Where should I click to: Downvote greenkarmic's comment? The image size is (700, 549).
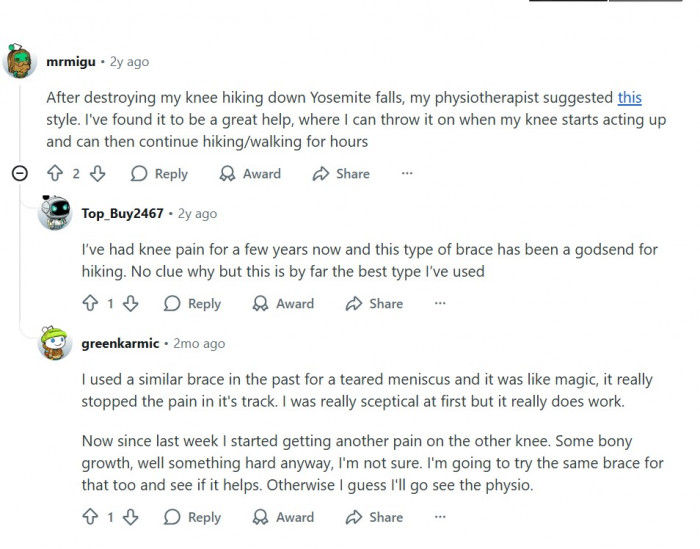click(131, 517)
